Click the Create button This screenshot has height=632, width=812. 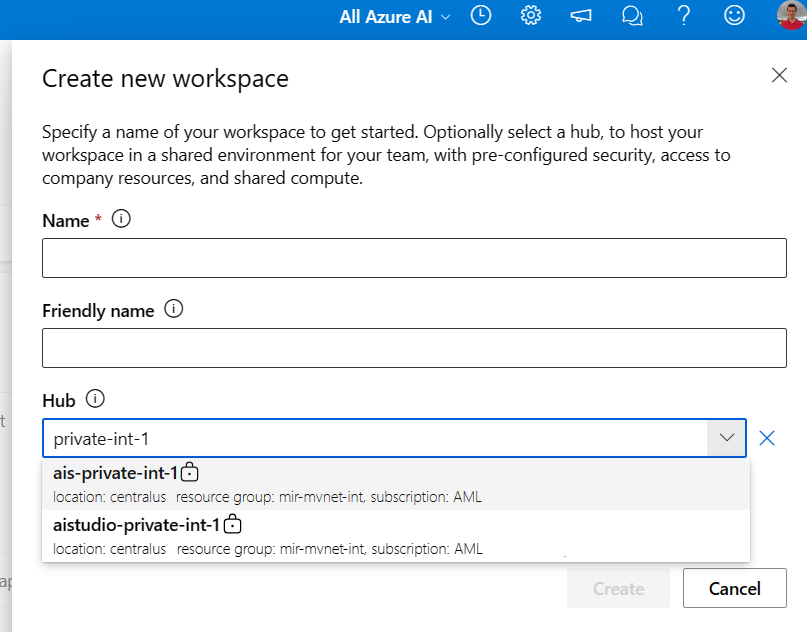click(618, 588)
